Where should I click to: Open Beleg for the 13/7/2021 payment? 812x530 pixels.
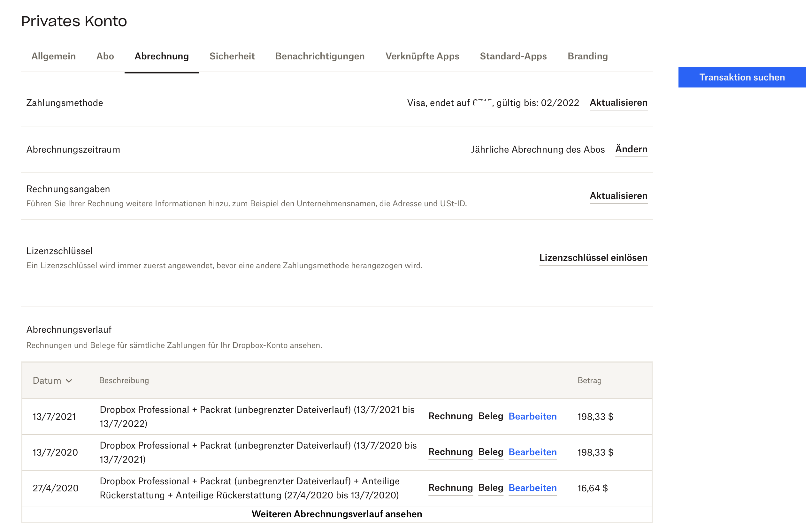[491, 416]
